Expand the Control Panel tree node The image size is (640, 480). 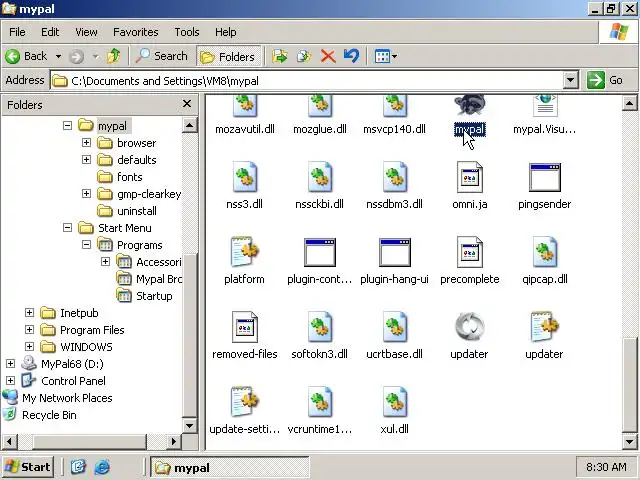coord(11,380)
